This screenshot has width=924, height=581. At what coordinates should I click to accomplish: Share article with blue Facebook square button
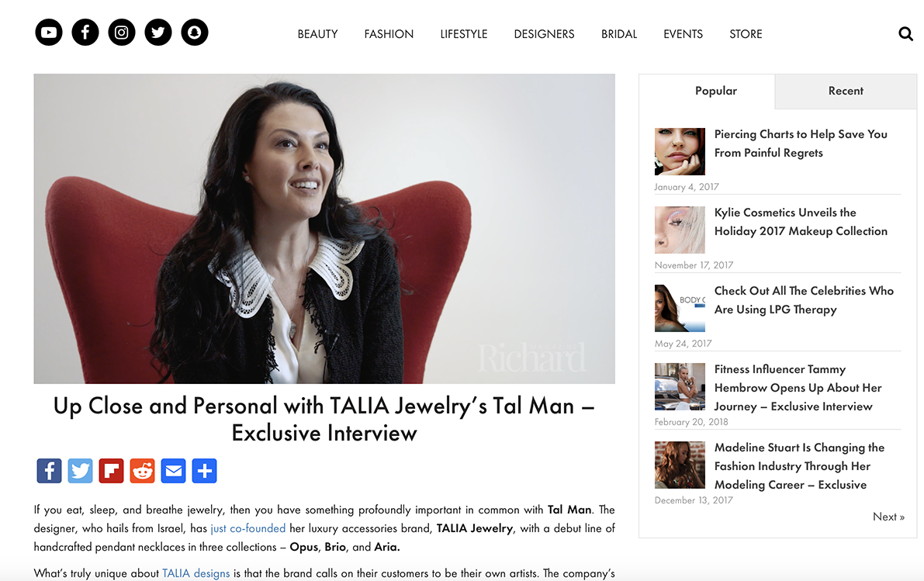49,471
